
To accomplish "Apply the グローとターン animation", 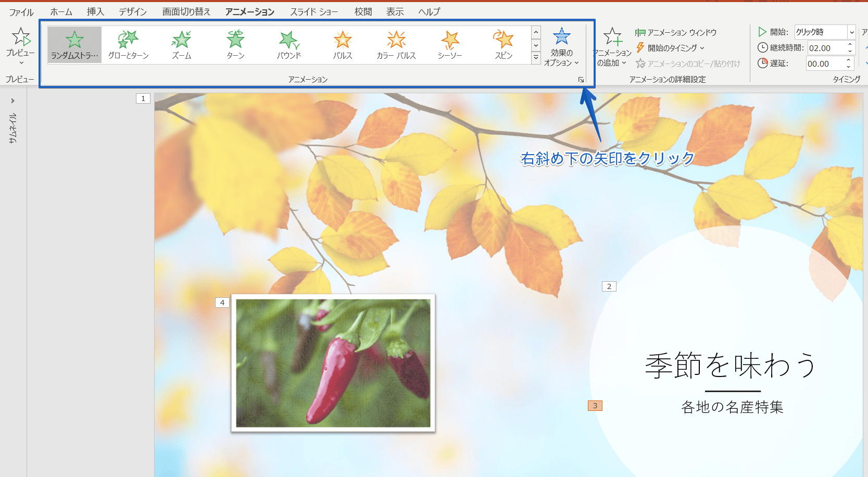I will 128,45.
